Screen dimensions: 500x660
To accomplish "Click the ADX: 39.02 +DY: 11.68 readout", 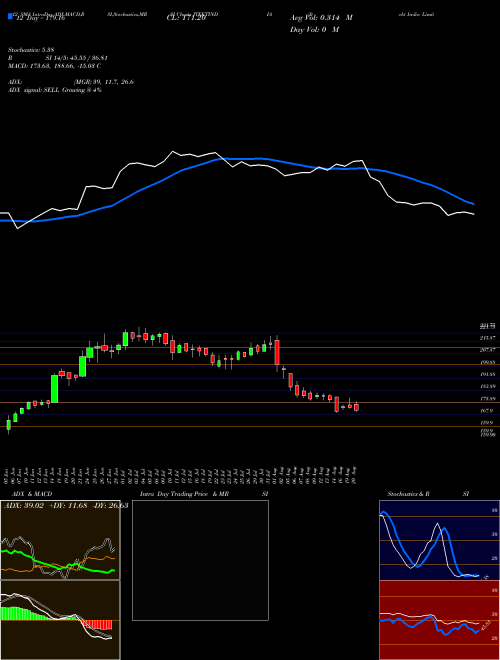I will [65, 506].
